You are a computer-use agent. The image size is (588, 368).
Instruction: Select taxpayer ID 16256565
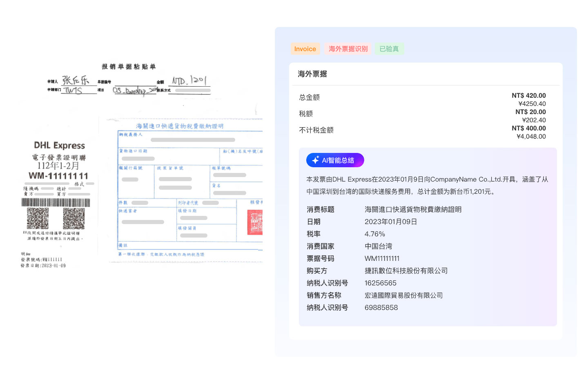[x=381, y=283]
